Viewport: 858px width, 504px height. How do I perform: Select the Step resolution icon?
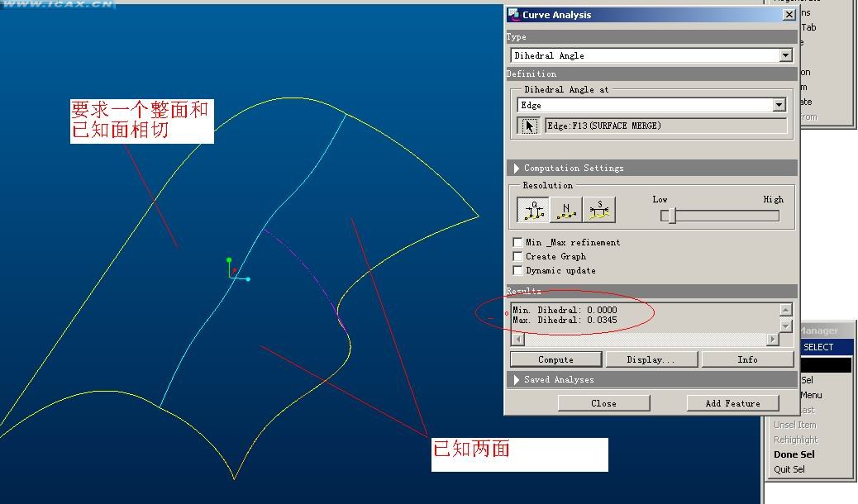pyautogui.click(x=599, y=210)
